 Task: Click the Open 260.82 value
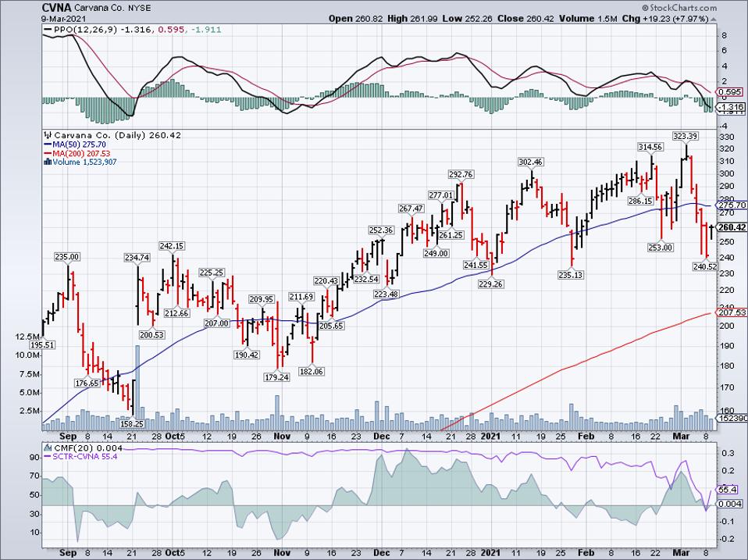(x=355, y=19)
